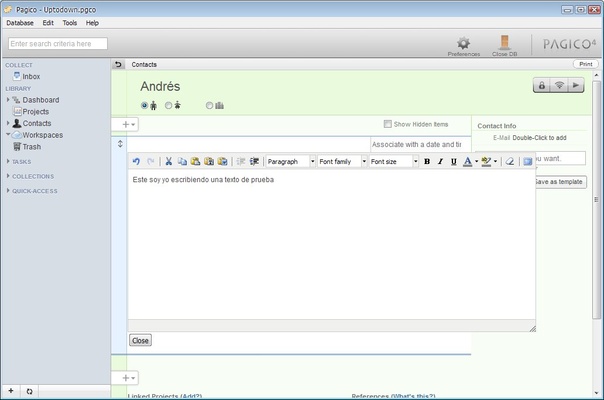
Task: Click the Print button
Action: 586,64
